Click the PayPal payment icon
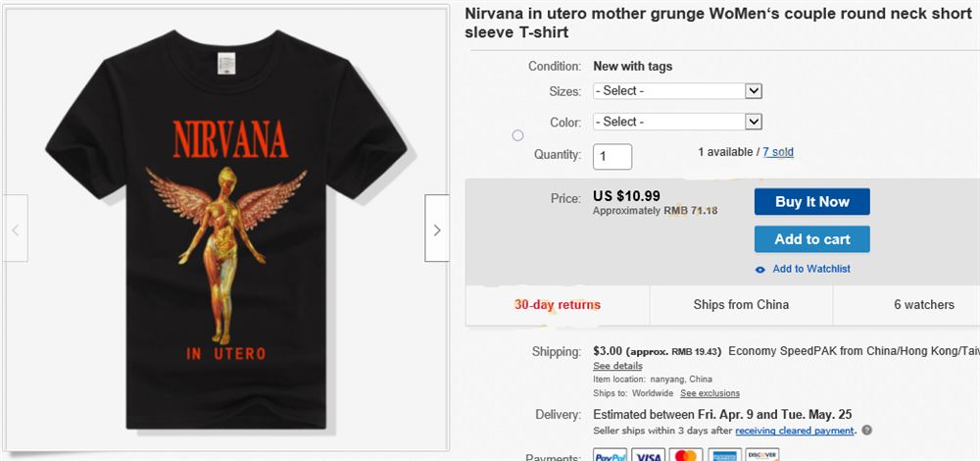Viewport: 980px width, 461px height. [611, 455]
